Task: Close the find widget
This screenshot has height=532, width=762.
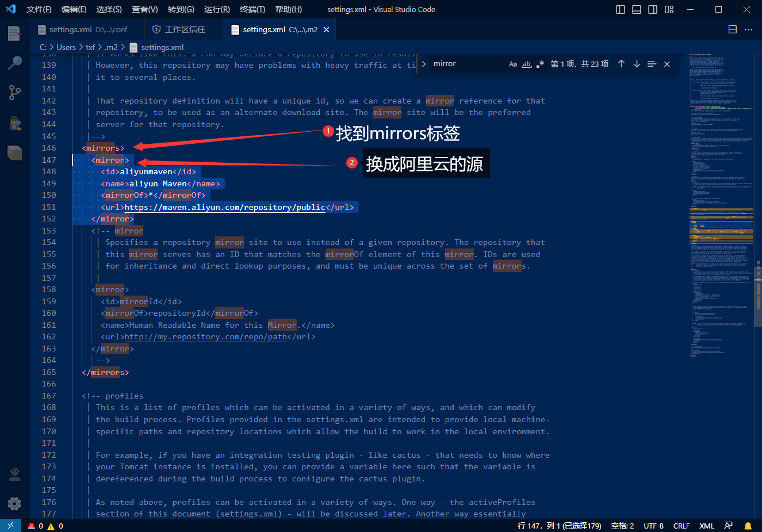Action: 667,64
